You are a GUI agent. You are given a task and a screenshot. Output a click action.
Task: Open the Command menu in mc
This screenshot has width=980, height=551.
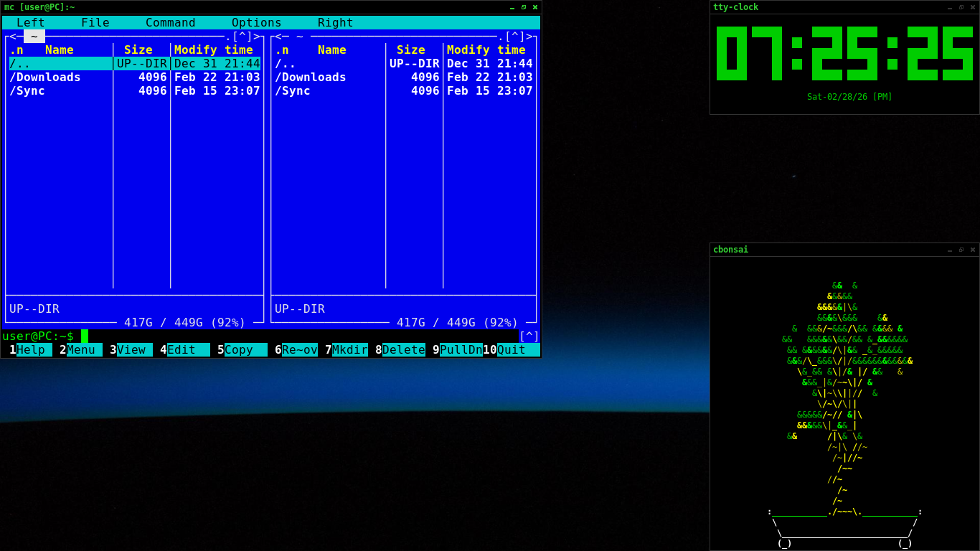click(171, 23)
